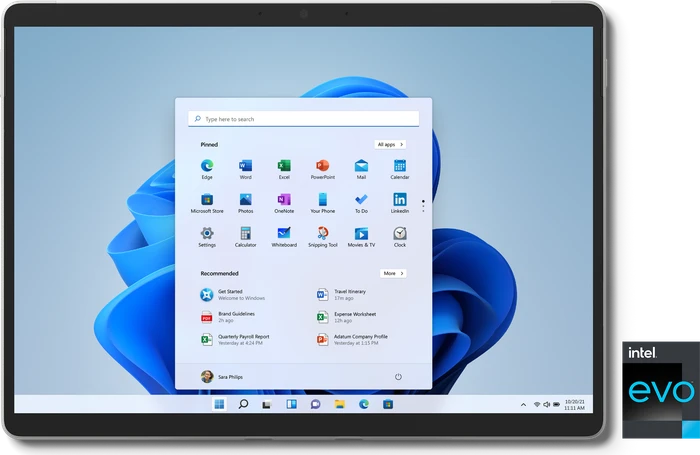Open Microsoft Store from pinned apps
The image size is (700, 455).
coord(207,203)
